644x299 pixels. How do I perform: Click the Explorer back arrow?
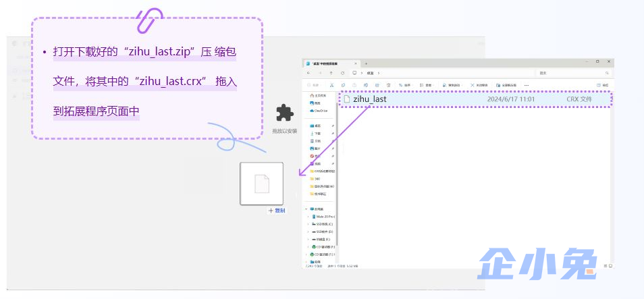pyautogui.click(x=308, y=73)
